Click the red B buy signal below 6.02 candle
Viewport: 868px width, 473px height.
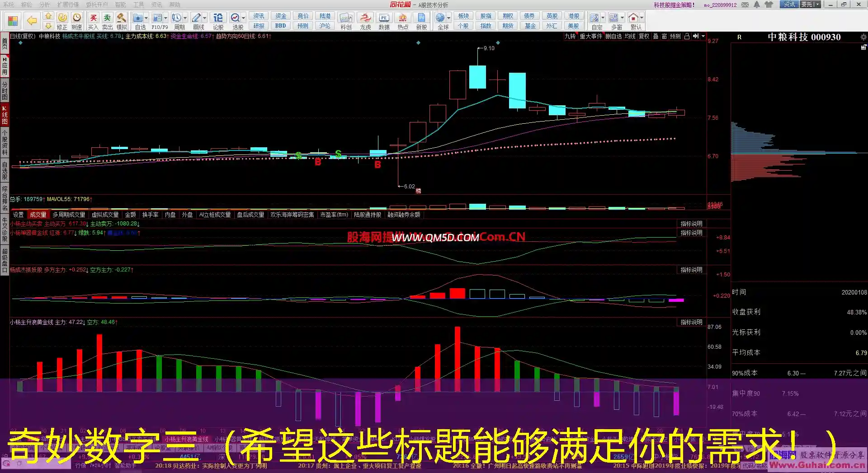click(377, 165)
